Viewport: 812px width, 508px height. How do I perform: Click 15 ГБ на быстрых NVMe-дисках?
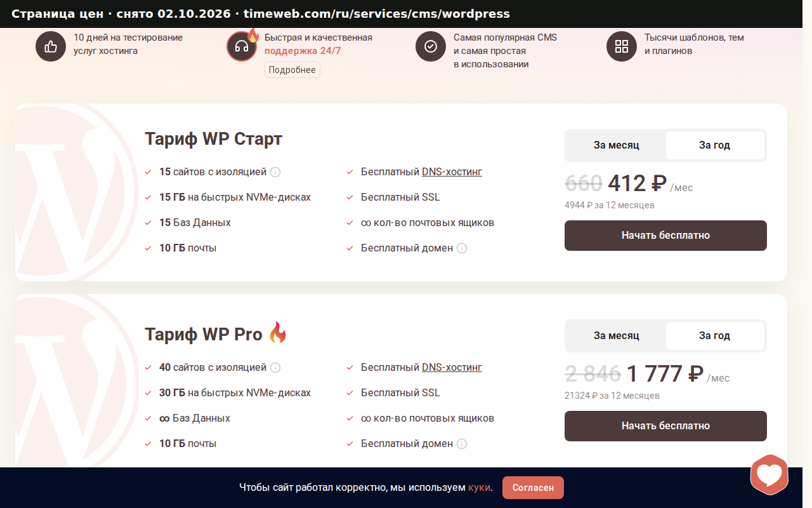(235, 197)
